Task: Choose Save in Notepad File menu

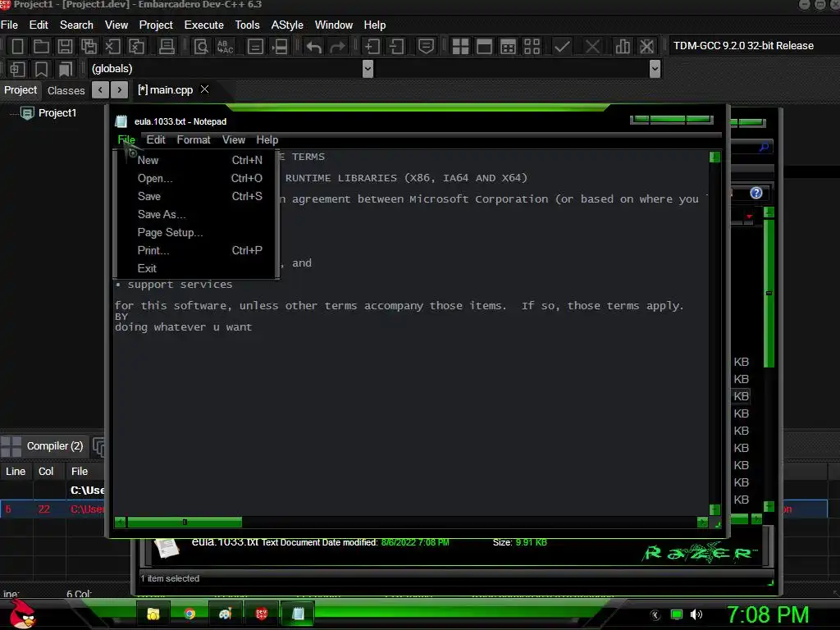Action: (x=196, y=197)
